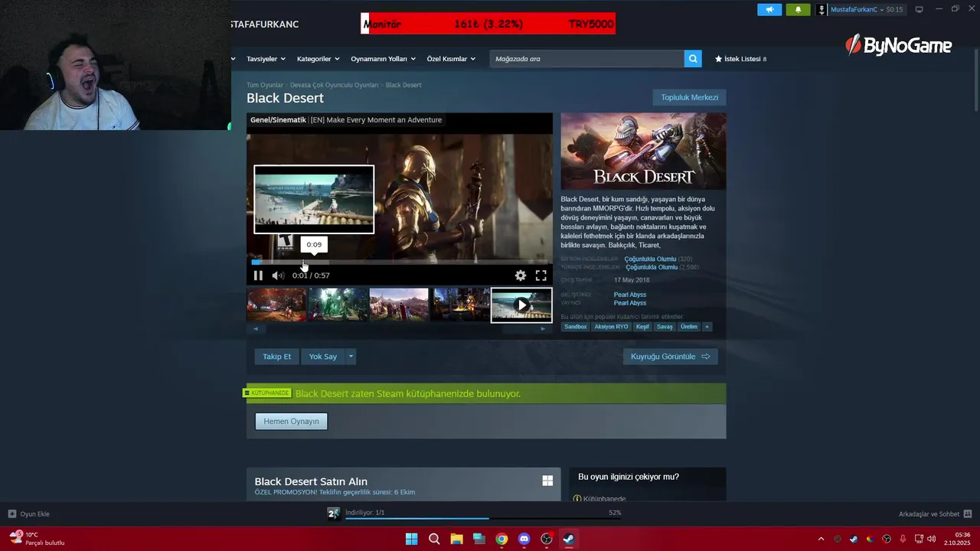980x551 pixels.
Task: Select the active trailer thumbnail with play icon
Action: (x=521, y=305)
